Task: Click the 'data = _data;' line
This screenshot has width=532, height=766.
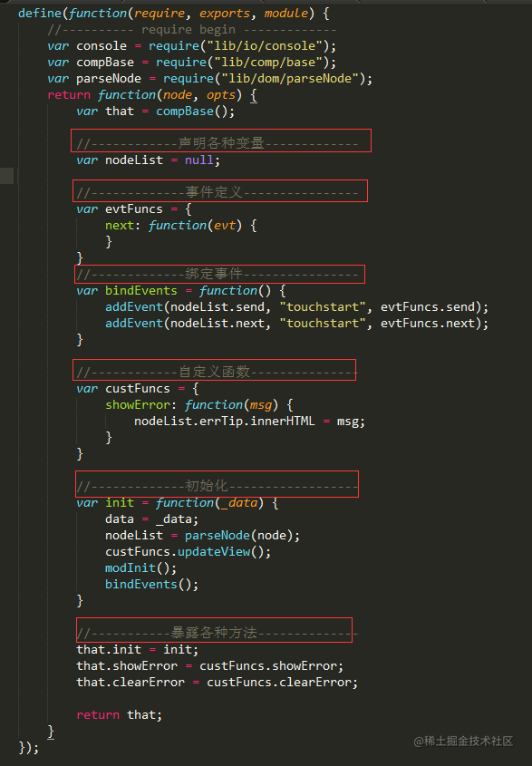Action: click(x=152, y=519)
